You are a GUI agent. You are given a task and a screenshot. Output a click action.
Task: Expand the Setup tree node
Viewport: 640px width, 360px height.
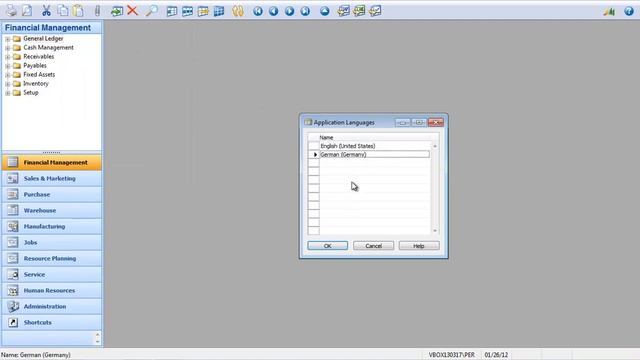coord(7,93)
